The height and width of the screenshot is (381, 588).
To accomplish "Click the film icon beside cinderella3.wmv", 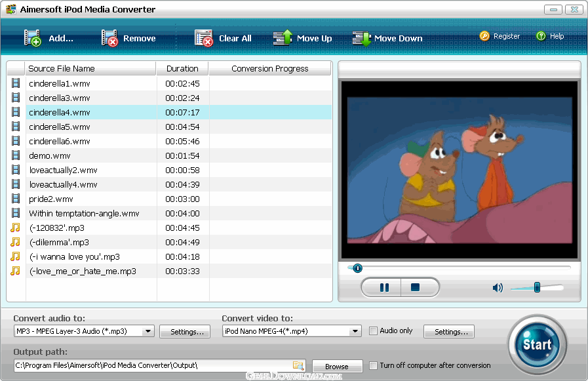I will coord(16,98).
